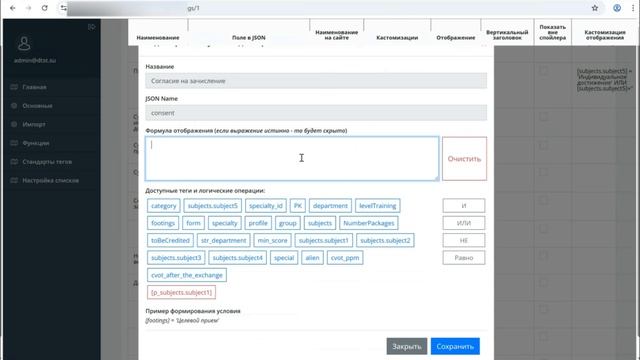Image resolution: width=640 pixels, height=360 pixels.
Task: Go forward in browser history
Action: coord(28,8)
